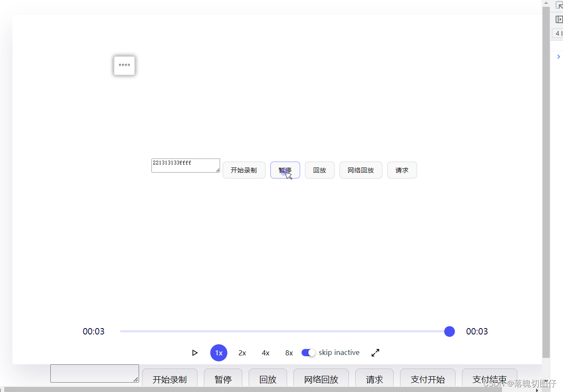This screenshot has width=563, height=392.
Task: Select the active 1x speed button
Action: click(x=218, y=352)
